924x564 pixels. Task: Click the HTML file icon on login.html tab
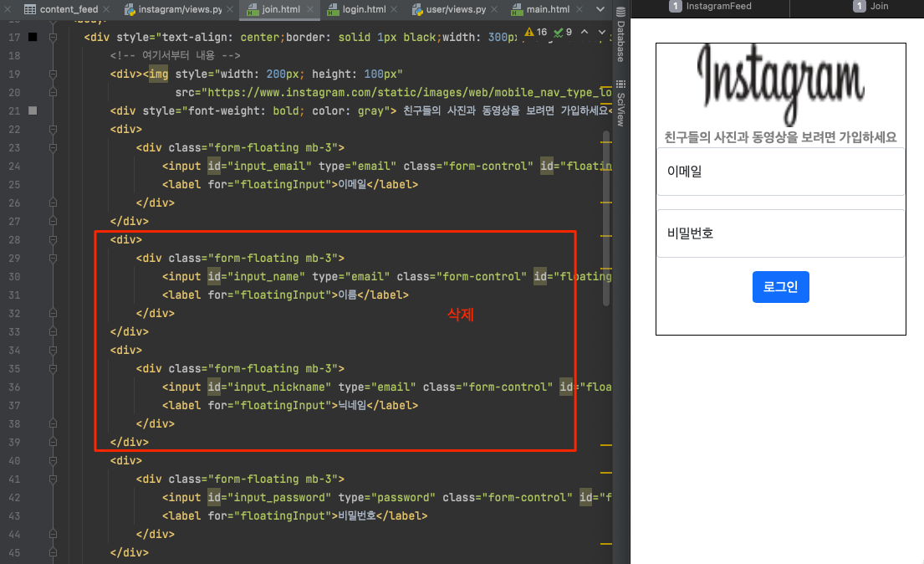[x=334, y=9]
